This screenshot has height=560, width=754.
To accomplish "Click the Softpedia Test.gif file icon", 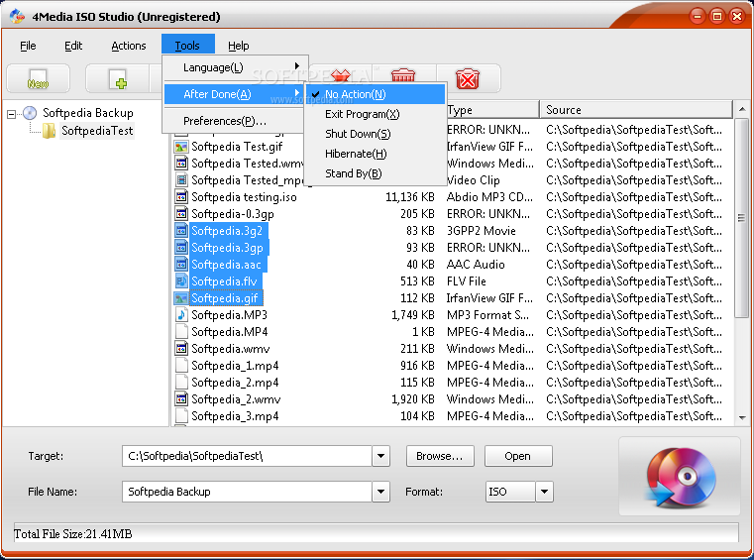I will point(181,147).
